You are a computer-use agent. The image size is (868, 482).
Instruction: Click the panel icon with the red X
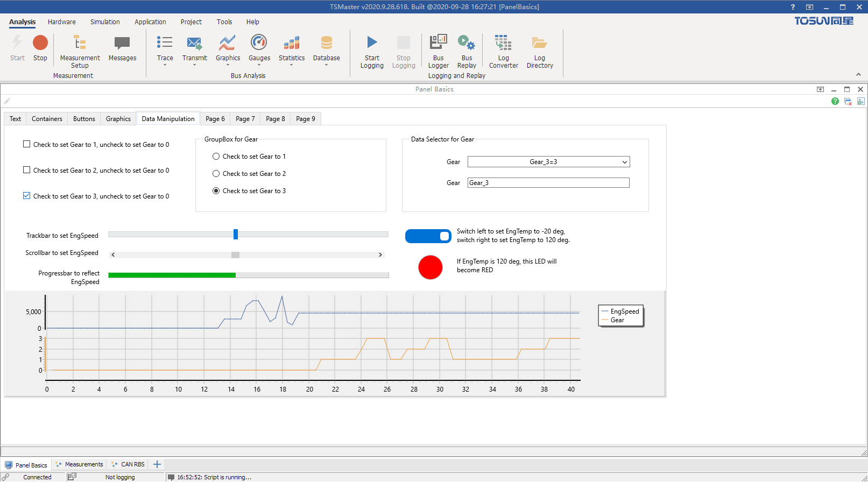848,101
